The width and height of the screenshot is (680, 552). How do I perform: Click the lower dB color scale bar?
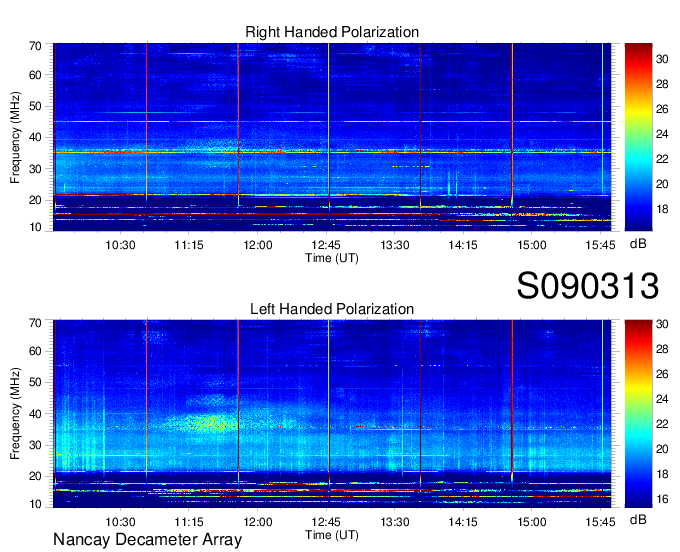(x=638, y=414)
